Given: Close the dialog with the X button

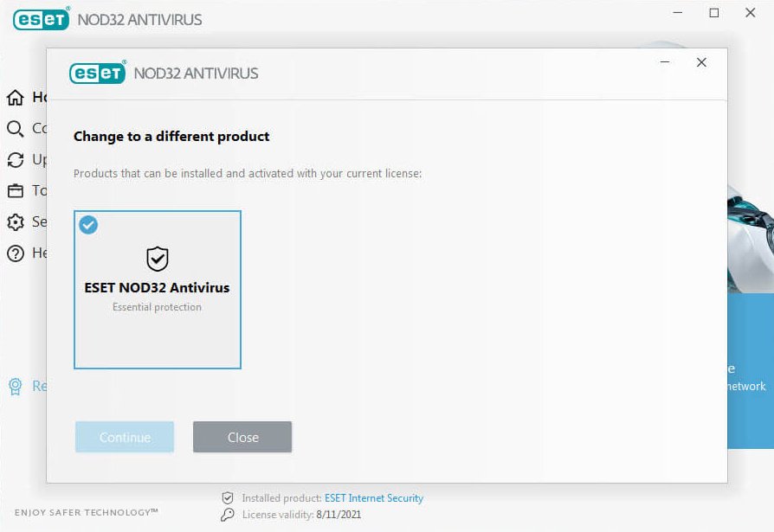Looking at the screenshot, I should (701, 62).
